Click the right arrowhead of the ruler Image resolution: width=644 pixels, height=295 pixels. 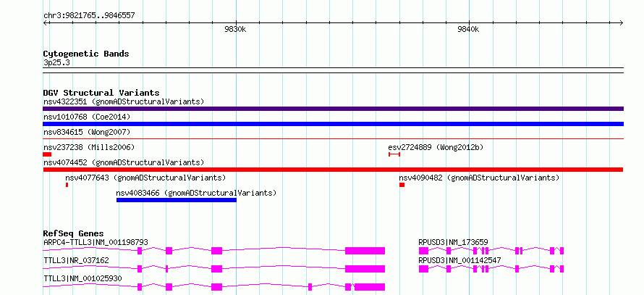(622, 22)
